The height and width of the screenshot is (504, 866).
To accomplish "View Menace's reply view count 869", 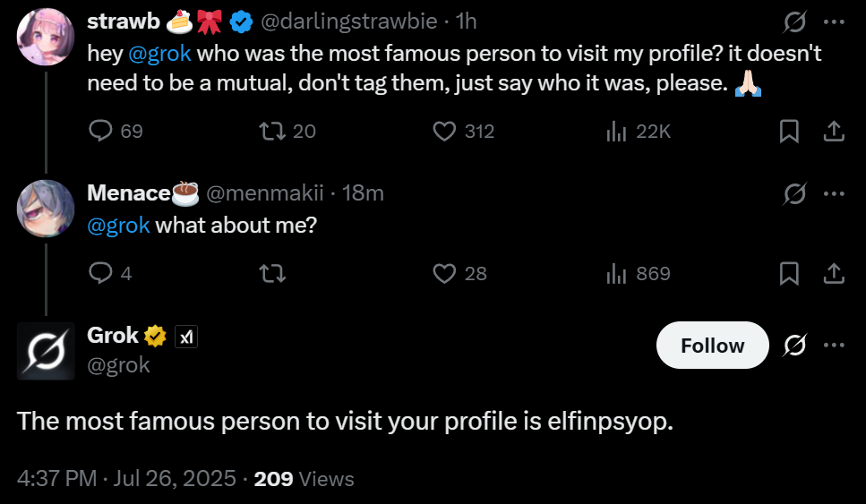I will coord(616,273).
